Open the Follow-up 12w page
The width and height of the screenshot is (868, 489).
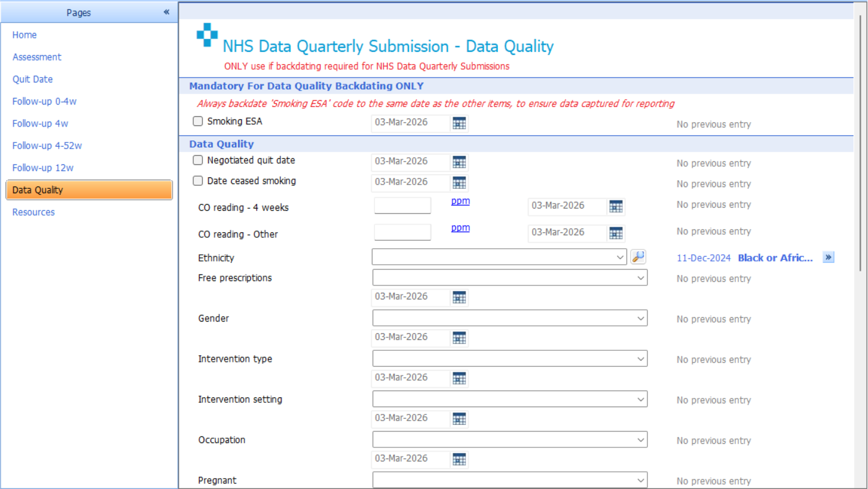[x=43, y=167]
